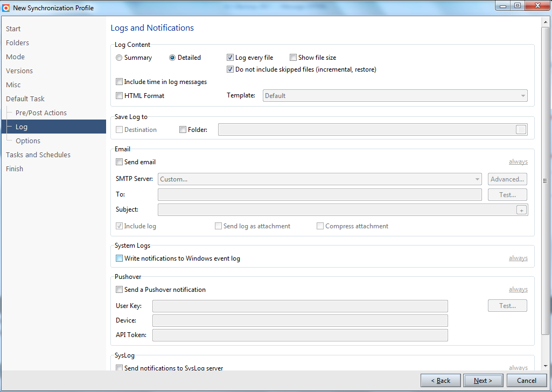
Task: Open Advanced SMTP settings
Action: click(x=507, y=179)
